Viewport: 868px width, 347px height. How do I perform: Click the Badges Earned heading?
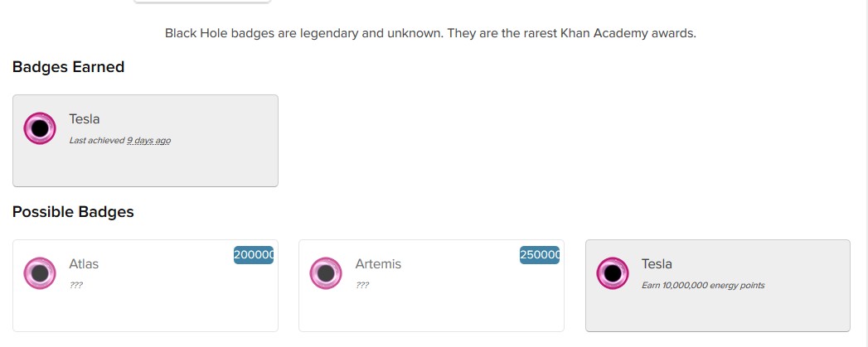[68, 67]
